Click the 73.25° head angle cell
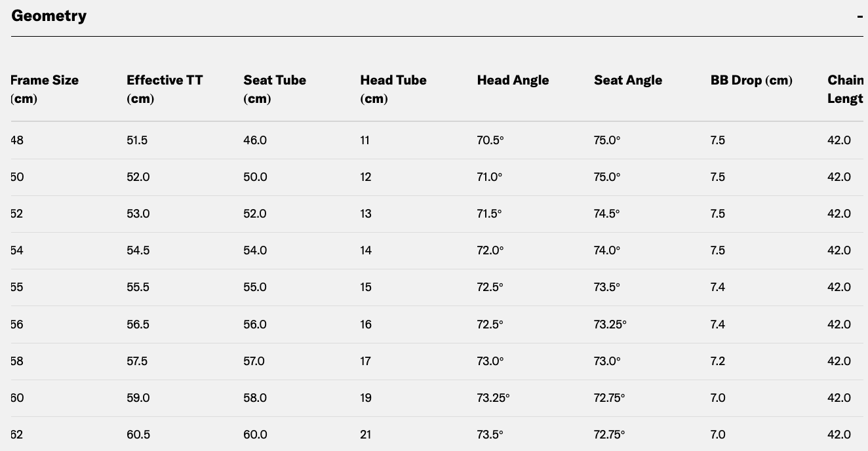868x451 pixels. pos(493,398)
